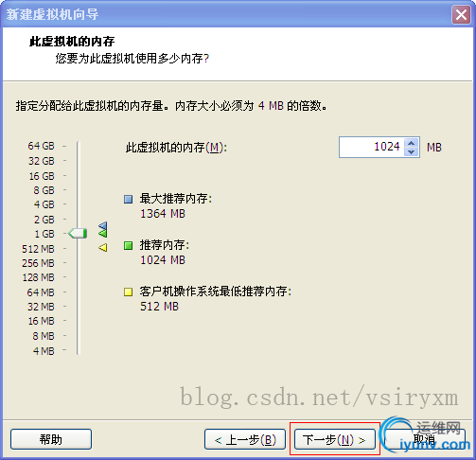
Task: Go back with 上一步(B) button
Action: coord(245,439)
